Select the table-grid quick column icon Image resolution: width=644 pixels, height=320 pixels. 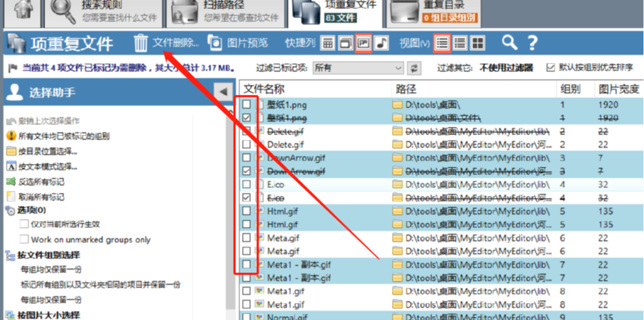327,43
